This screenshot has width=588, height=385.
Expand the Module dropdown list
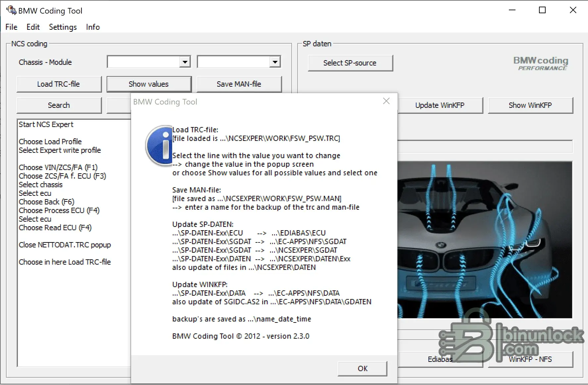point(275,62)
